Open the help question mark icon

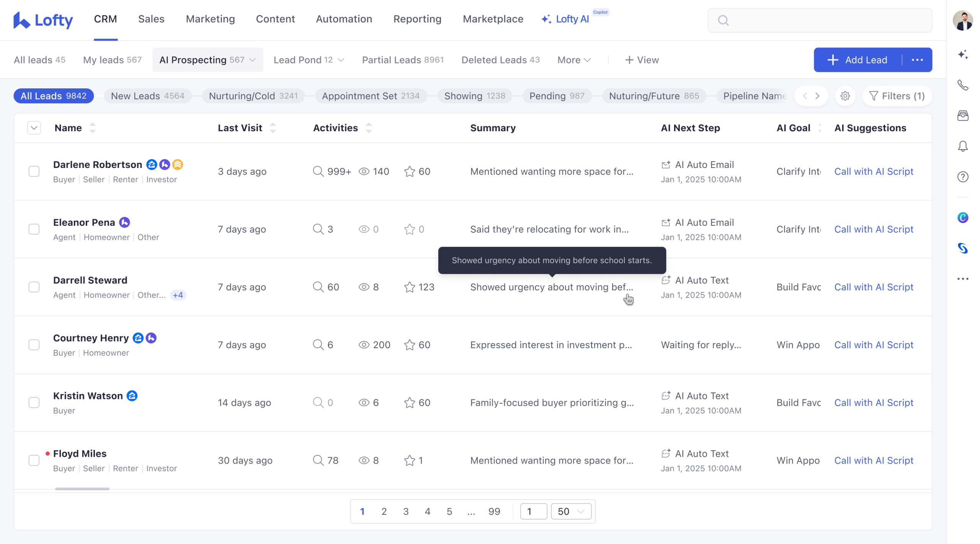tap(963, 177)
